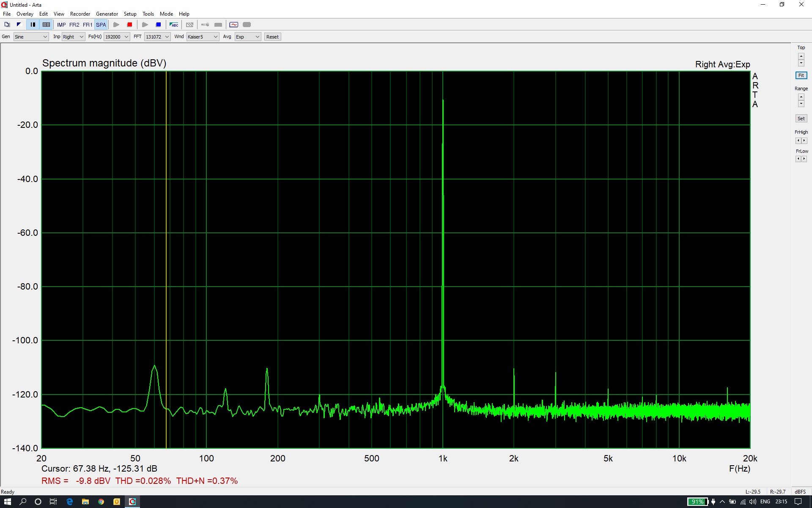
Task: Open the Inp channel dropdown showing Right
Action: coord(74,37)
